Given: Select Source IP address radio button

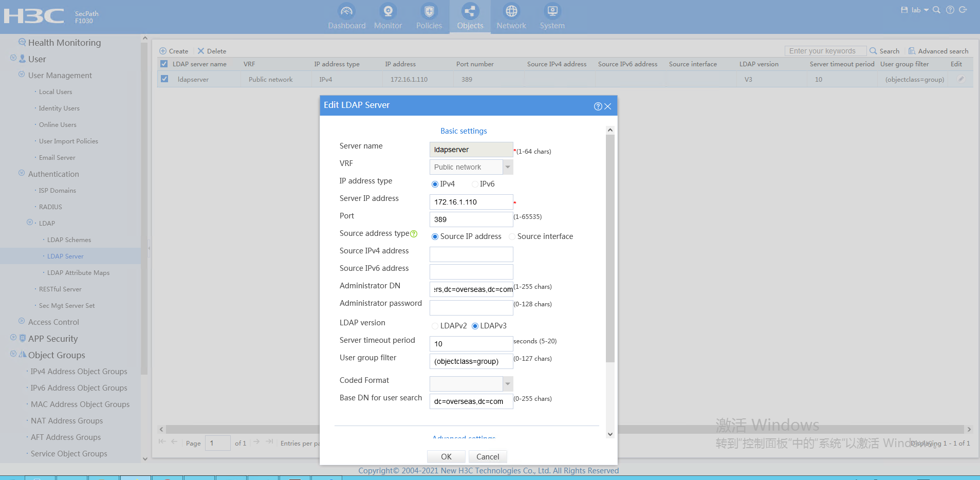Looking at the screenshot, I should pos(435,236).
